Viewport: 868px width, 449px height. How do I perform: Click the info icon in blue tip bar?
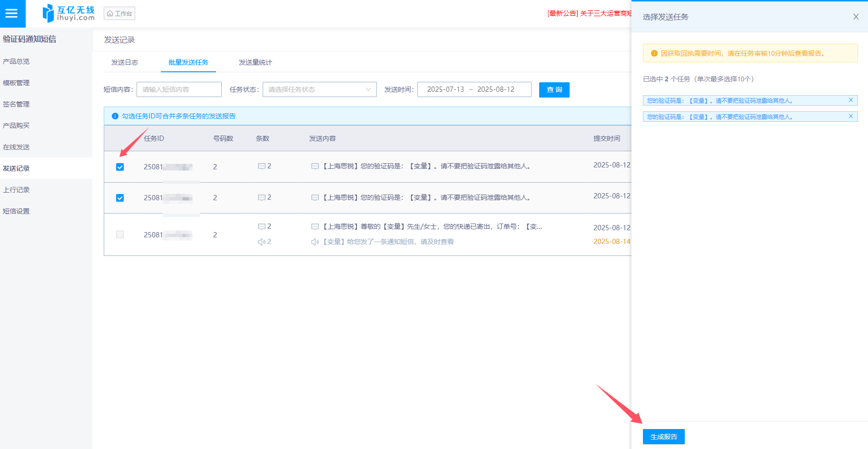pyautogui.click(x=115, y=116)
